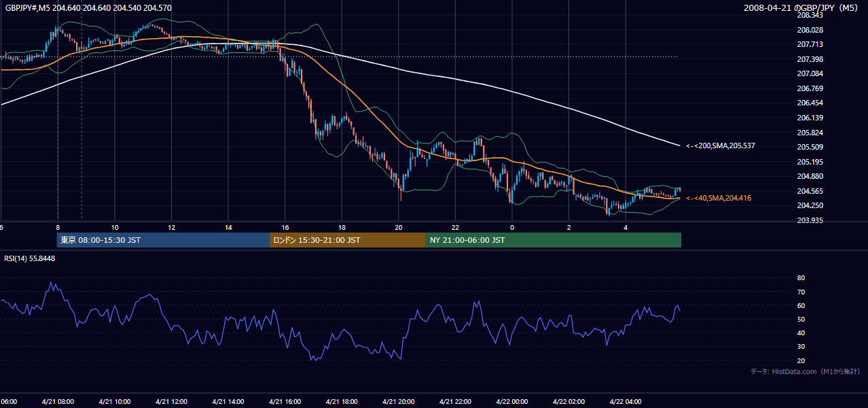The width and height of the screenshot is (868, 408).
Task: Click the RSI(14) 55.8448 indicator label
Action: tap(30, 258)
